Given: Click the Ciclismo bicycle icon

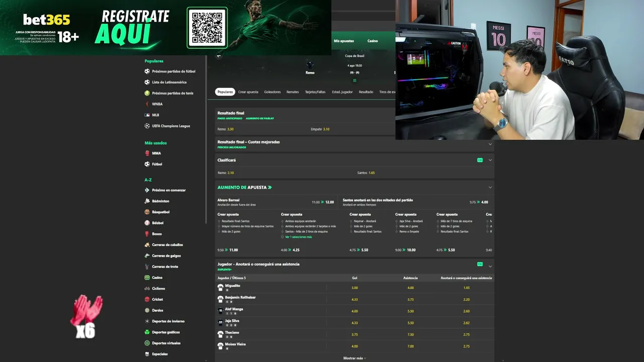Looking at the screenshot, I should [x=147, y=289].
